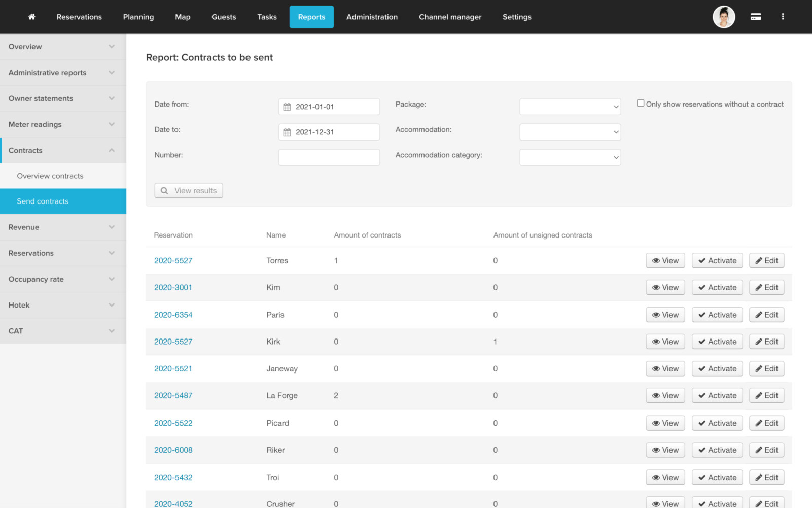Activate the Kirk reservation contract
The height and width of the screenshot is (508, 812).
click(717, 342)
